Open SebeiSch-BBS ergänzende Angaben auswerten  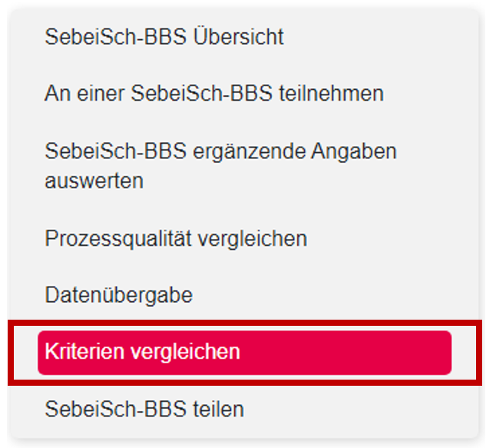click(220, 165)
